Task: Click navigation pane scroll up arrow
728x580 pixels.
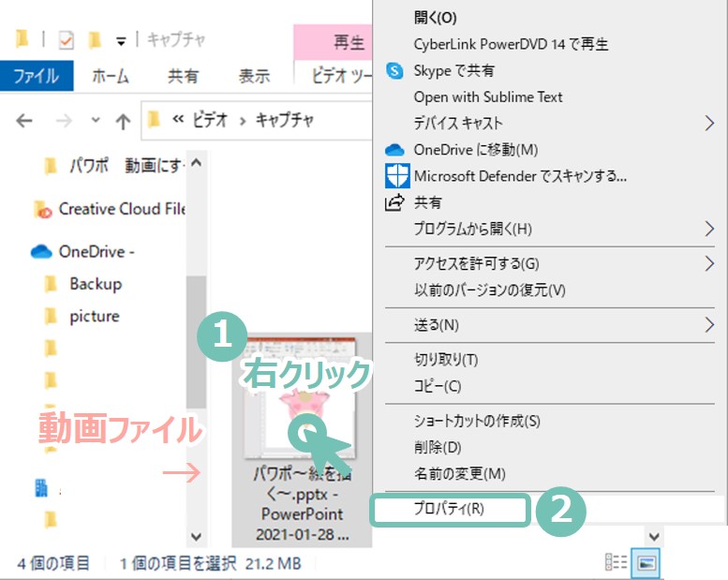Action: pyautogui.click(x=197, y=163)
